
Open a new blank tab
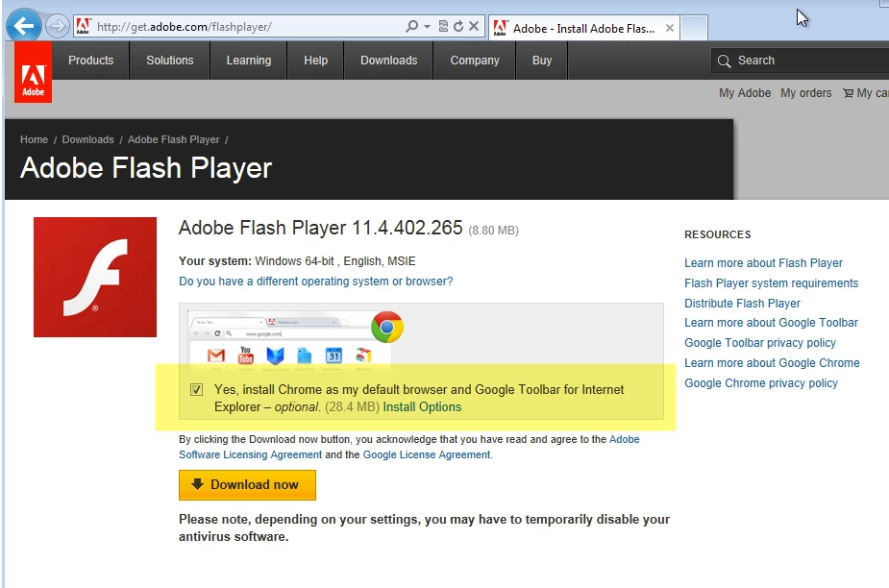click(693, 28)
